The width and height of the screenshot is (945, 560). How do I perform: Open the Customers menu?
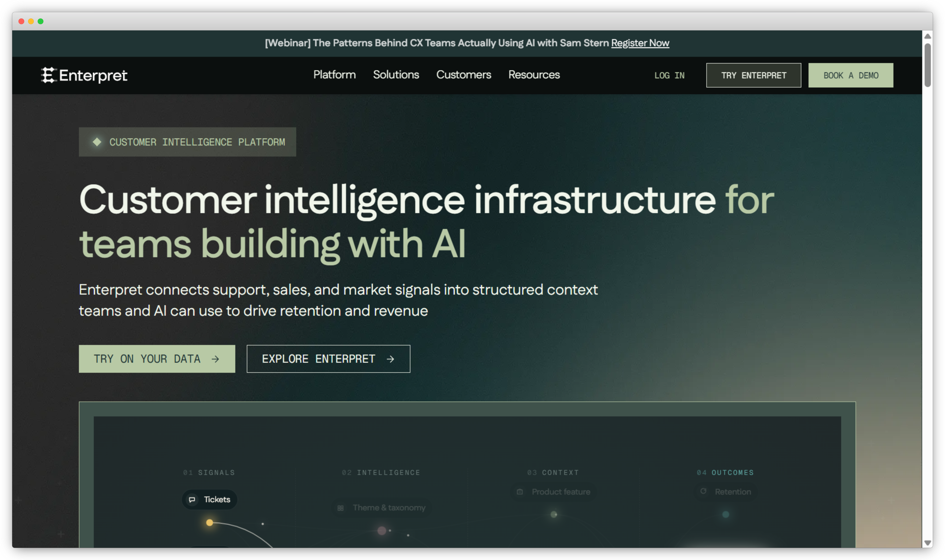point(463,75)
